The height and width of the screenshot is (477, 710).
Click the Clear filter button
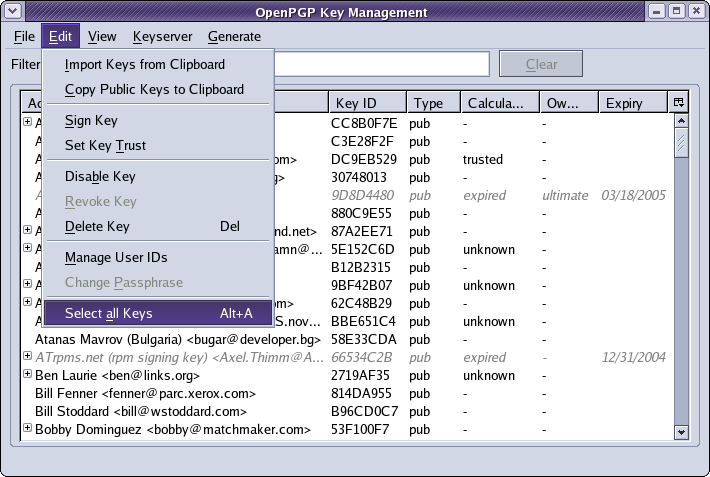point(541,64)
